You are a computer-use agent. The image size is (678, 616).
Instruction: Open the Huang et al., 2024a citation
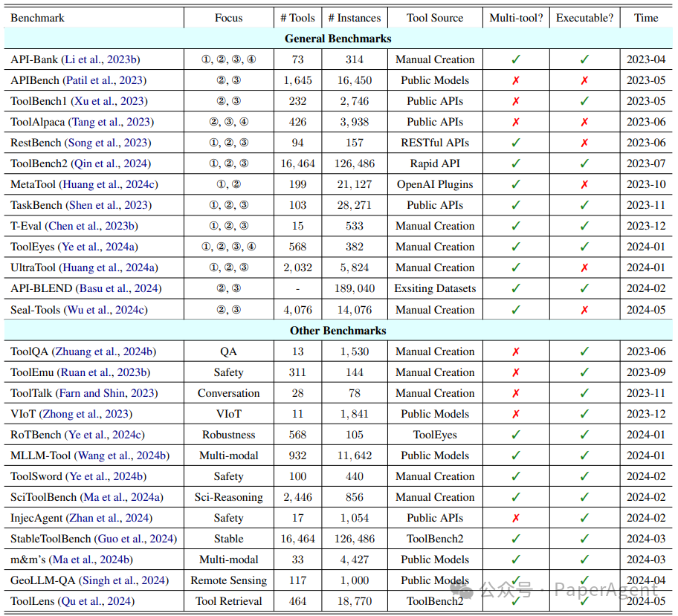tap(110, 268)
